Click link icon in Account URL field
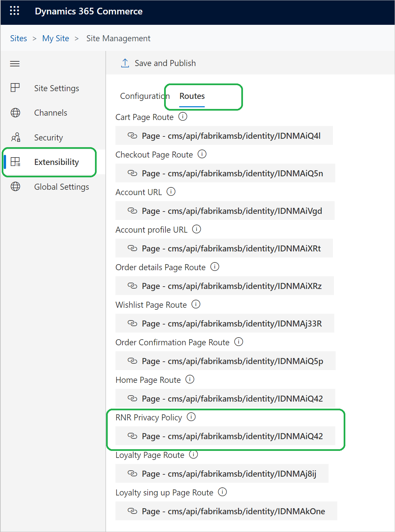The image size is (395, 532). 133,211
